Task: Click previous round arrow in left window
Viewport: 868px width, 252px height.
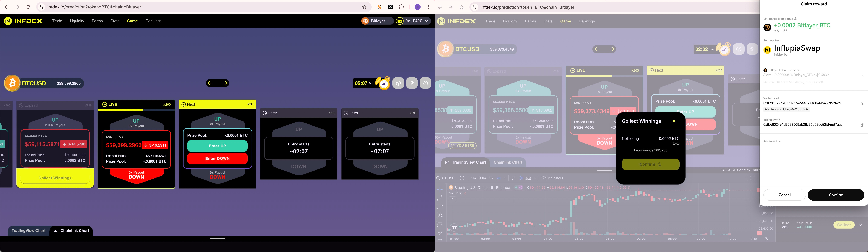Action: [x=210, y=83]
